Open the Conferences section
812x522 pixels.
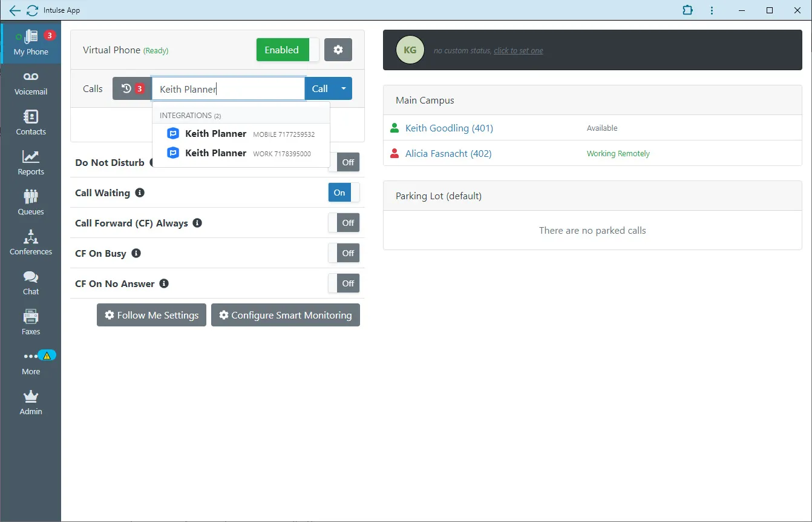click(x=30, y=241)
